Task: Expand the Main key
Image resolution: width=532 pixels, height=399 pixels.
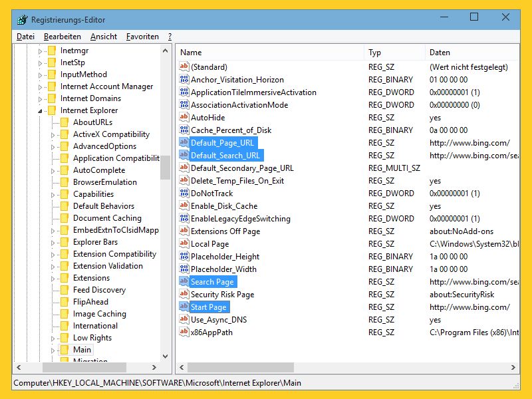Action: pyautogui.click(x=53, y=350)
